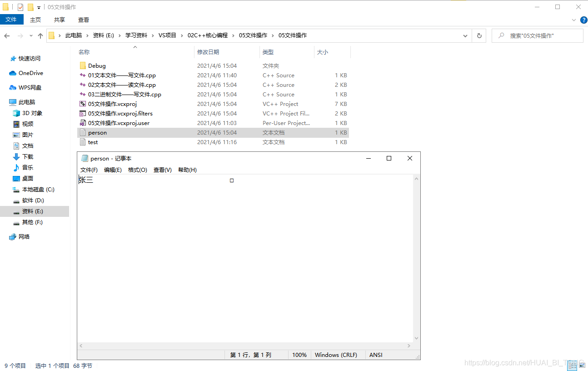Switch to large icons view in status bar

[x=582, y=365]
